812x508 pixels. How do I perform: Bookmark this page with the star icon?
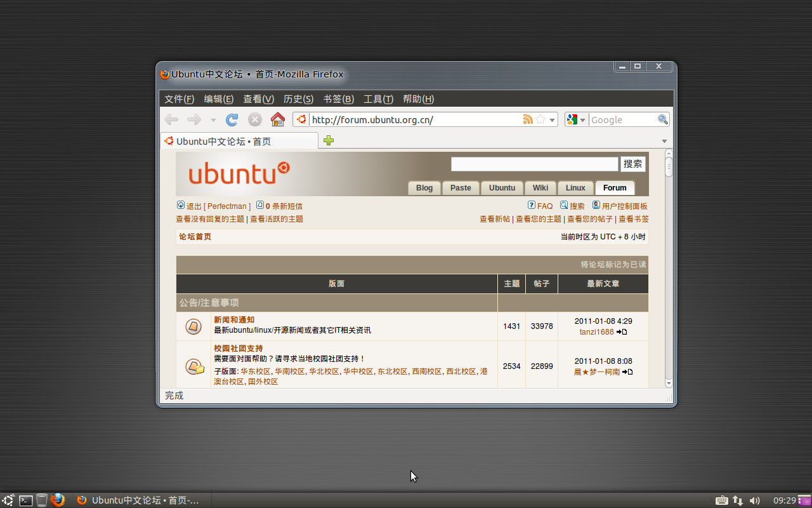(540, 119)
